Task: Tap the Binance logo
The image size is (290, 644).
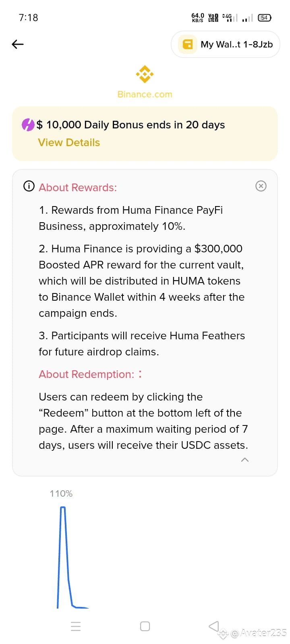Action: [x=145, y=74]
